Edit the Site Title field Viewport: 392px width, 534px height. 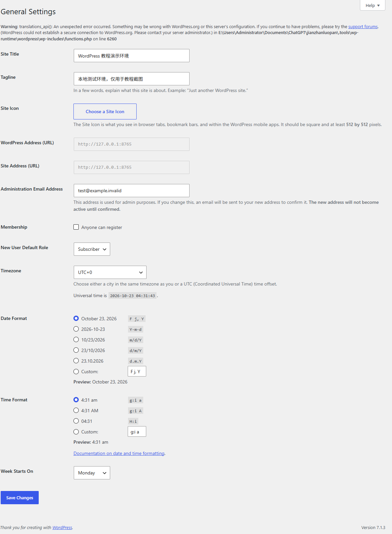click(x=132, y=56)
